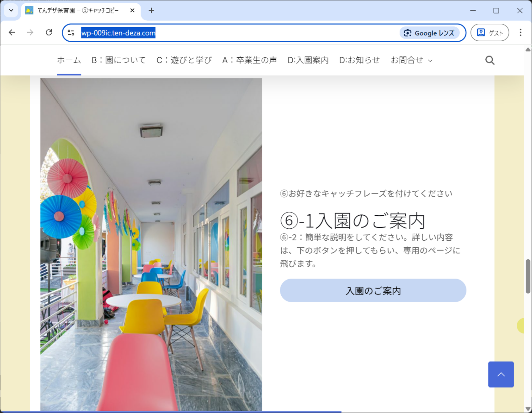Viewport: 532px width, 413px height.
Task: Reload the current page
Action: click(49, 32)
